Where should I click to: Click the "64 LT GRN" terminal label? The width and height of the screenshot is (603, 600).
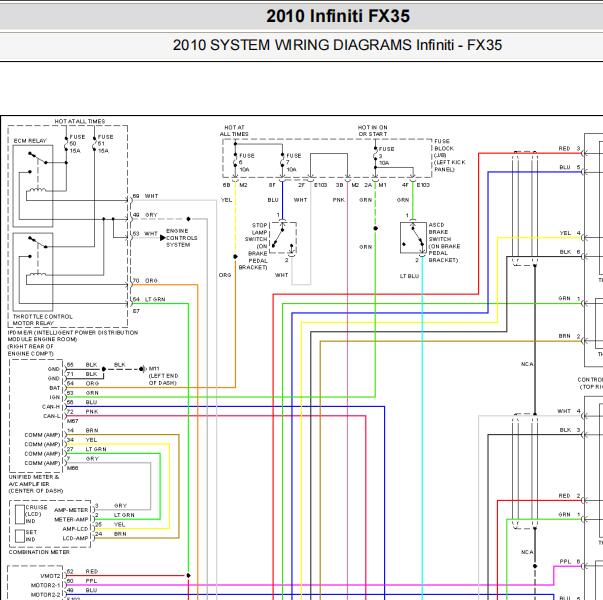coord(149,299)
